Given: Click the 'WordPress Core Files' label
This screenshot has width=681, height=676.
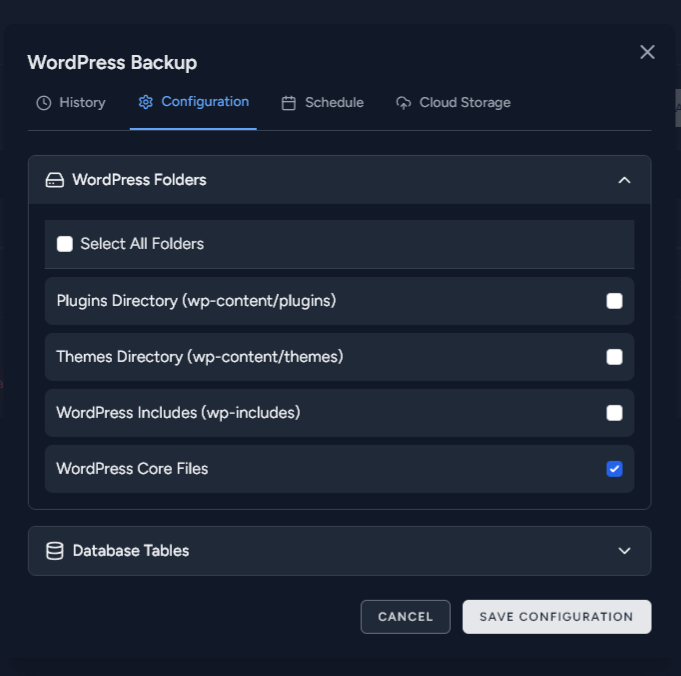Looking at the screenshot, I should [132, 469].
